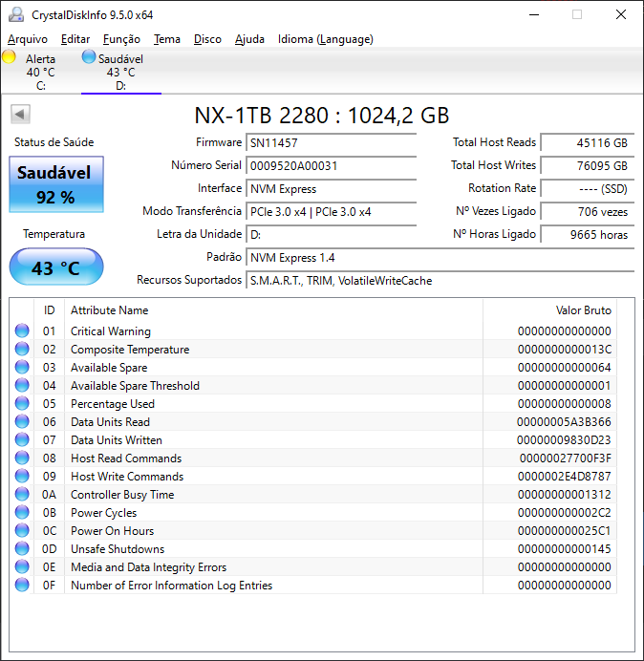This screenshot has width=644, height=661.
Task: Click the Valor Bruto column header
Action: (x=550, y=310)
